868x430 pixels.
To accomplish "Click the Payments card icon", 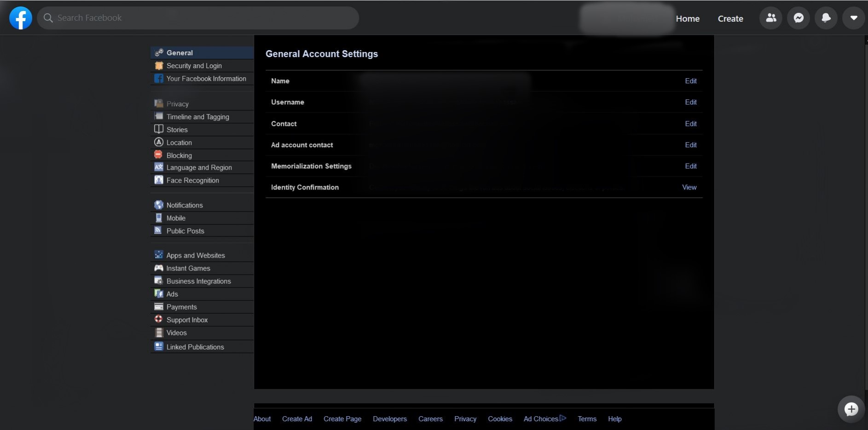I will pyautogui.click(x=159, y=306).
